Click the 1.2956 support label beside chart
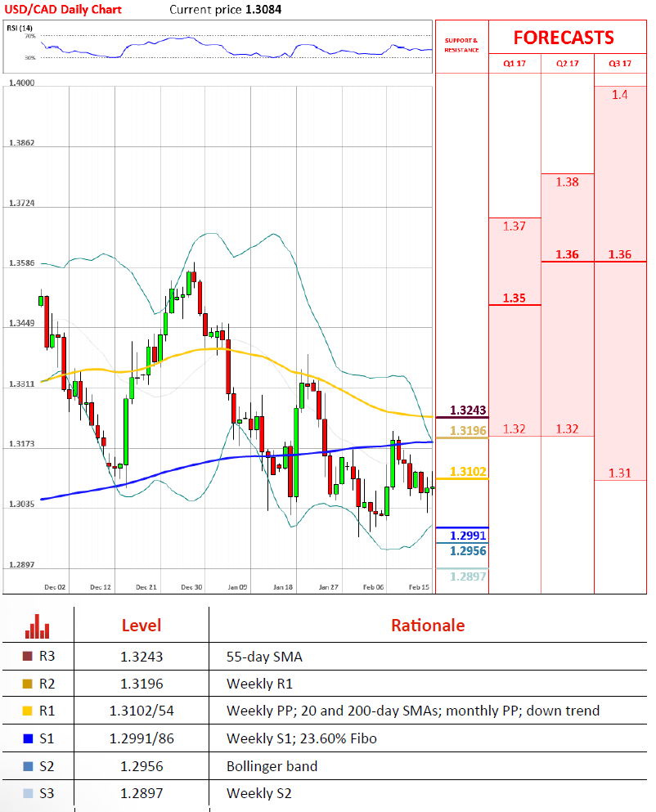656x812 pixels. pos(468,550)
